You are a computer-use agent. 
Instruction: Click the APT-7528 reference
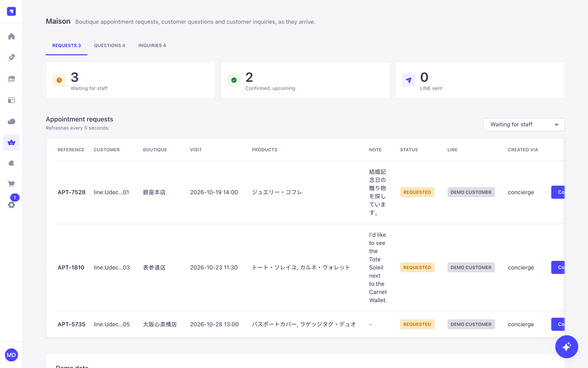coord(71,192)
